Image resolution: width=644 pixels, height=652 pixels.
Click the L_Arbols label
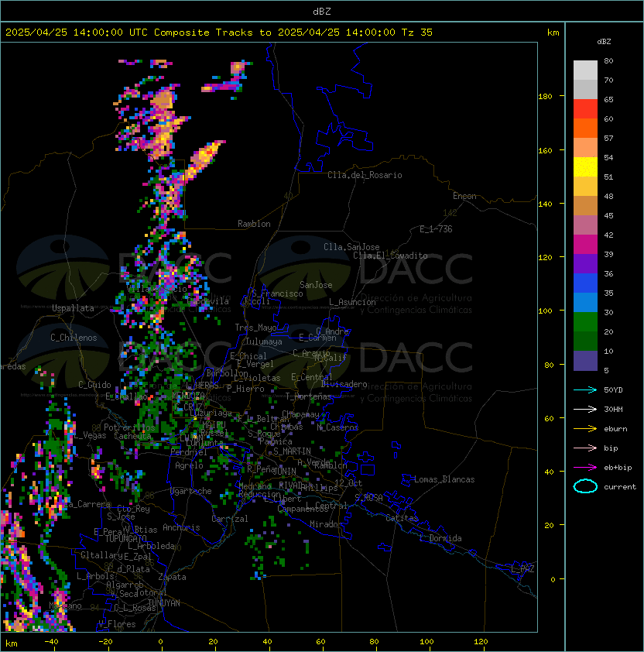pos(95,576)
